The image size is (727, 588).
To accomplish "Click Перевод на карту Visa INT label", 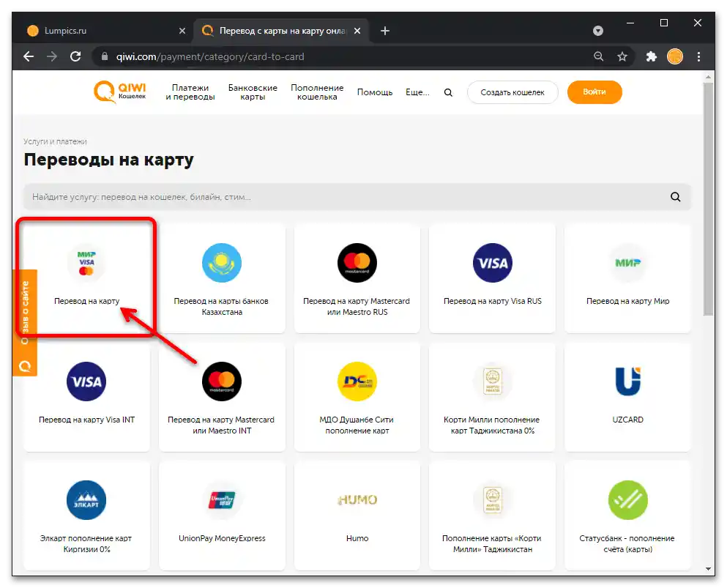I will [86, 420].
